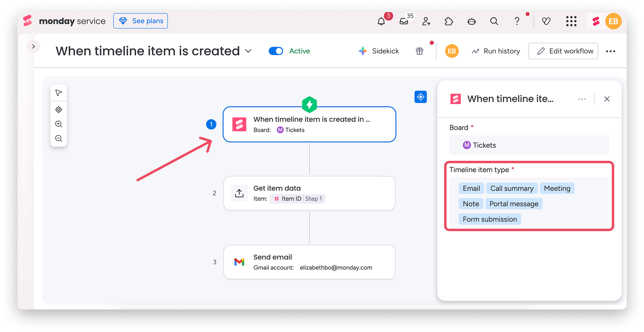Expand the collapsed left sidebar

(33, 46)
